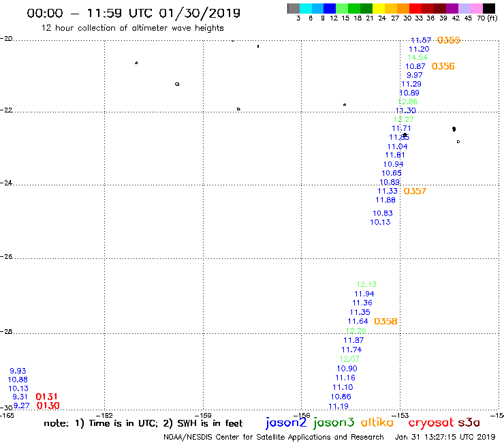Click the green wave height value 12.27
Viewport: 504px width, 443px height.
[403, 119]
